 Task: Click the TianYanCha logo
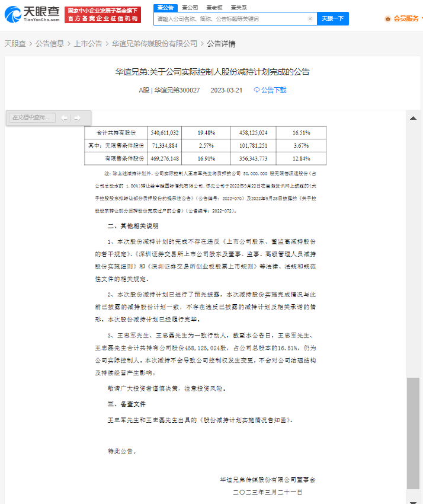(x=32, y=14)
